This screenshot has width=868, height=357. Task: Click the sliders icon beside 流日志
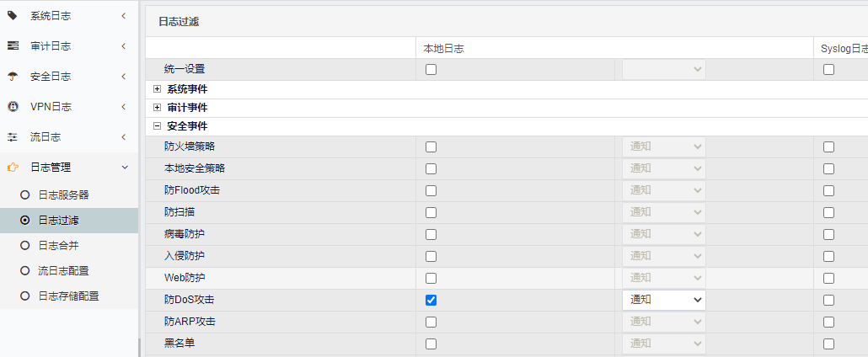coord(12,136)
